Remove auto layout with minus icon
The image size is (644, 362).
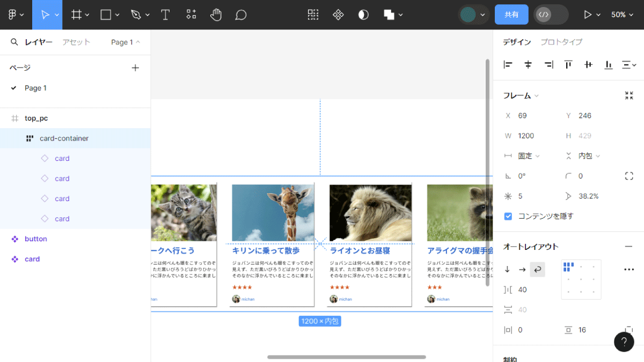tap(628, 247)
